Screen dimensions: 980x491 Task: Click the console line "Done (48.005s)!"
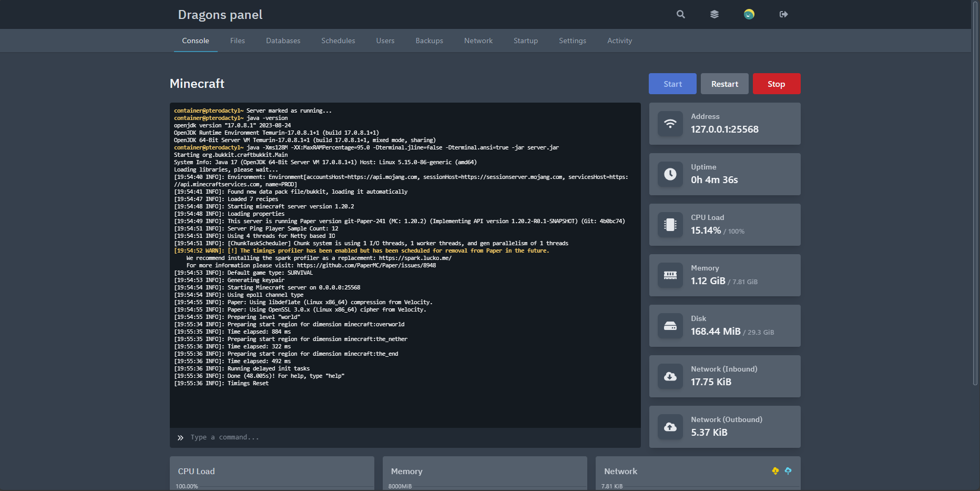click(259, 376)
